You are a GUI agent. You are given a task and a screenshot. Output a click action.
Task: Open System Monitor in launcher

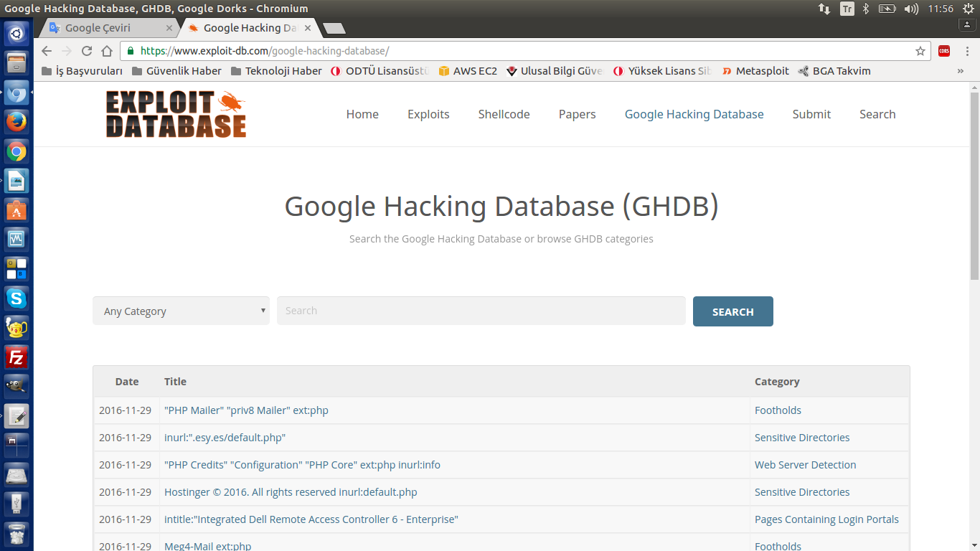pos(17,239)
